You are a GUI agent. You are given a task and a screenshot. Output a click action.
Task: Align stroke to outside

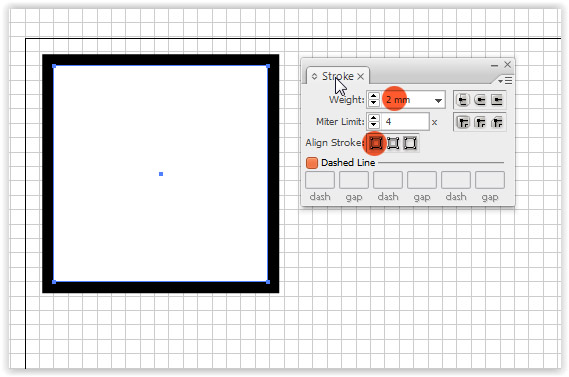[x=410, y=143]
